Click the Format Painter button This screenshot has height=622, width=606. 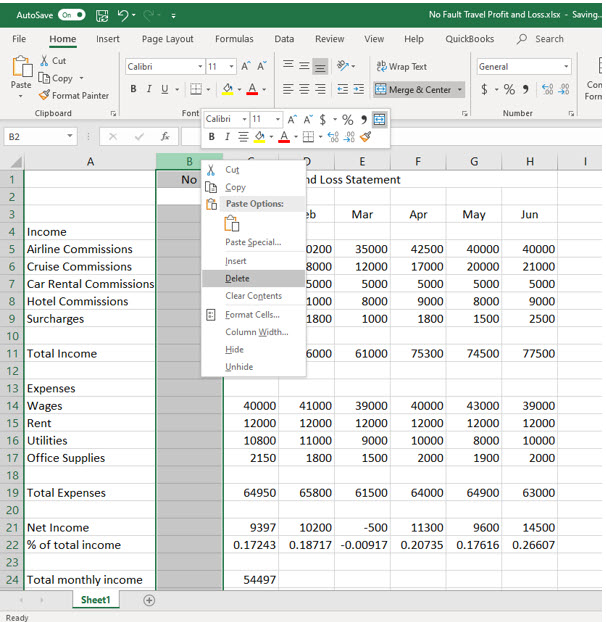[73, 95]
